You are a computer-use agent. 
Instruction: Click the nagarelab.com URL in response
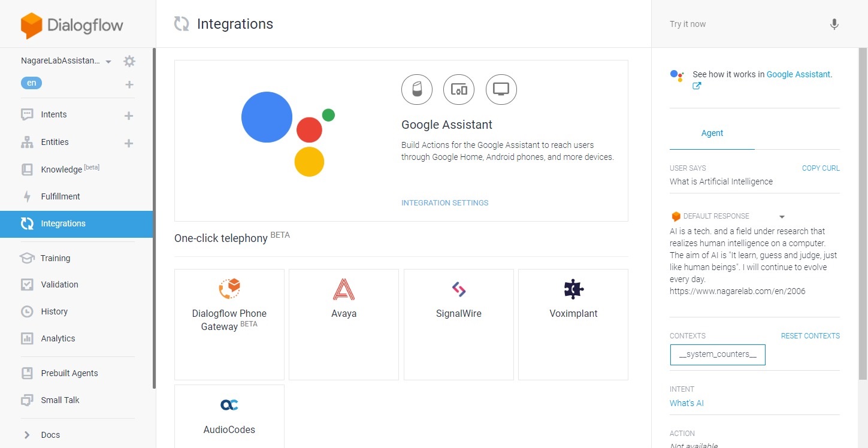tap(737, 292)
